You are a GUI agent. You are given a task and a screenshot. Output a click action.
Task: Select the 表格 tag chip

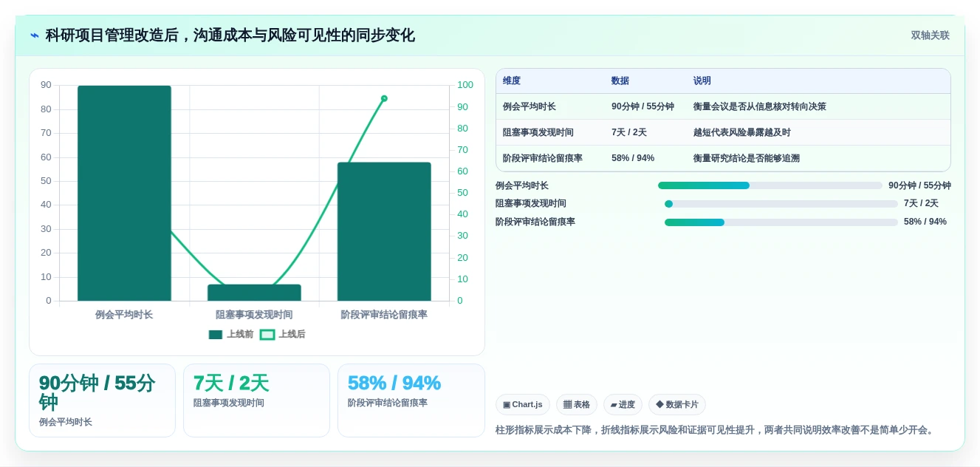click(577, 404)
